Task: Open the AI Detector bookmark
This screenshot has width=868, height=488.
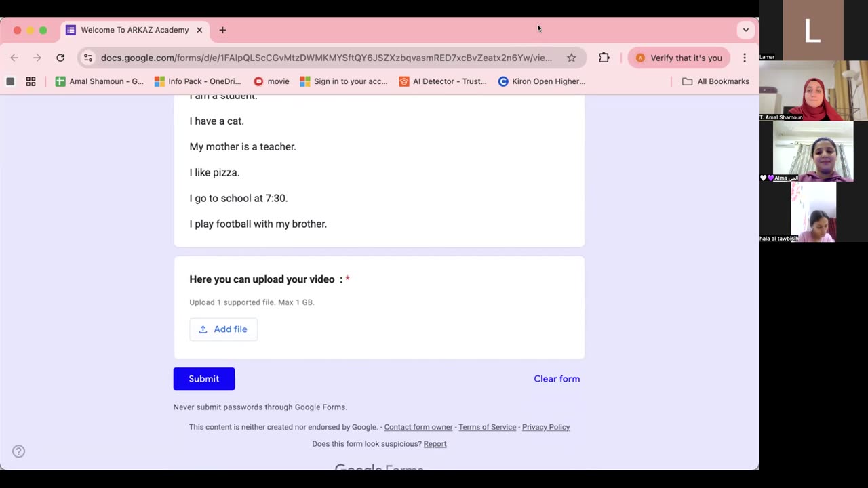Action: pos(443,81)
